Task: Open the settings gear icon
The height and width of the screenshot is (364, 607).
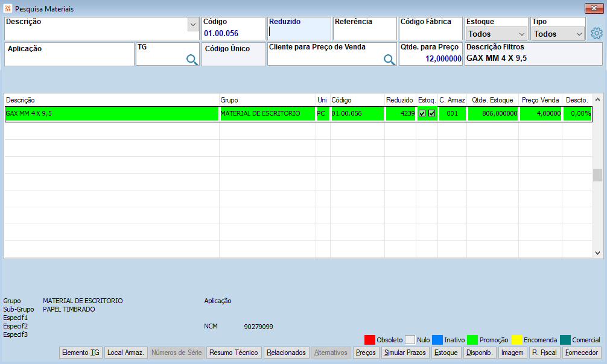Action: 597,33
